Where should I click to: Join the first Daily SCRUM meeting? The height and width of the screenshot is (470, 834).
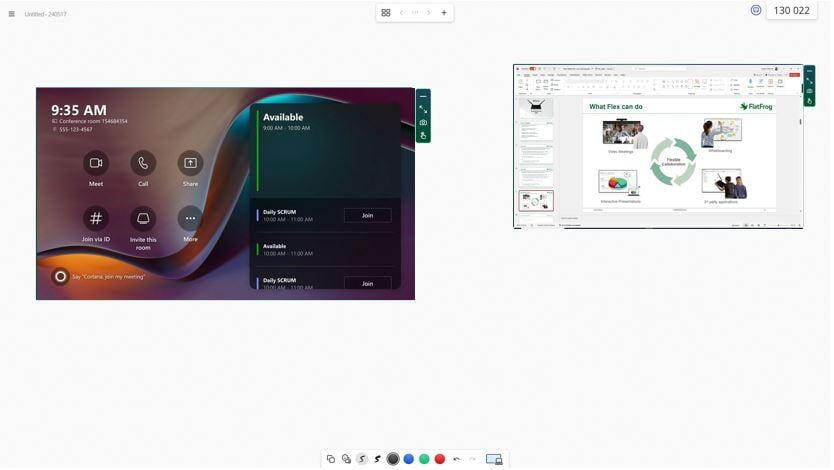point(368,215)
